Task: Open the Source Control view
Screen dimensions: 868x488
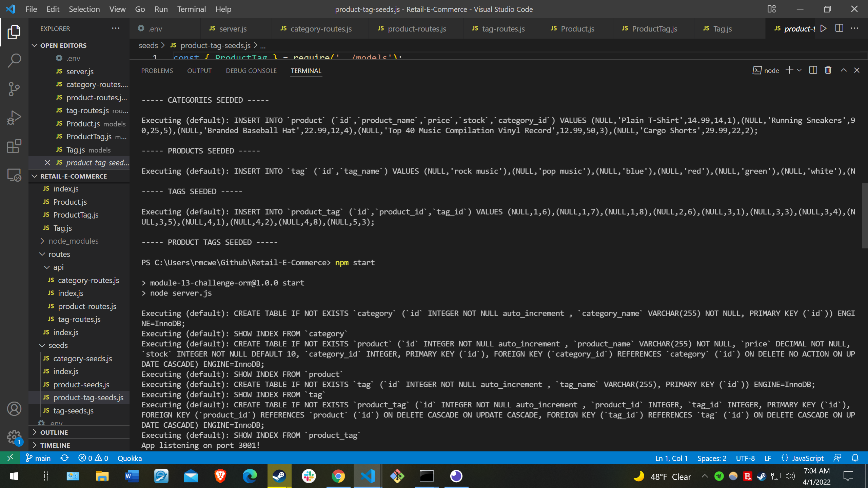Action: pyautogui.click(x=14, y=89)
